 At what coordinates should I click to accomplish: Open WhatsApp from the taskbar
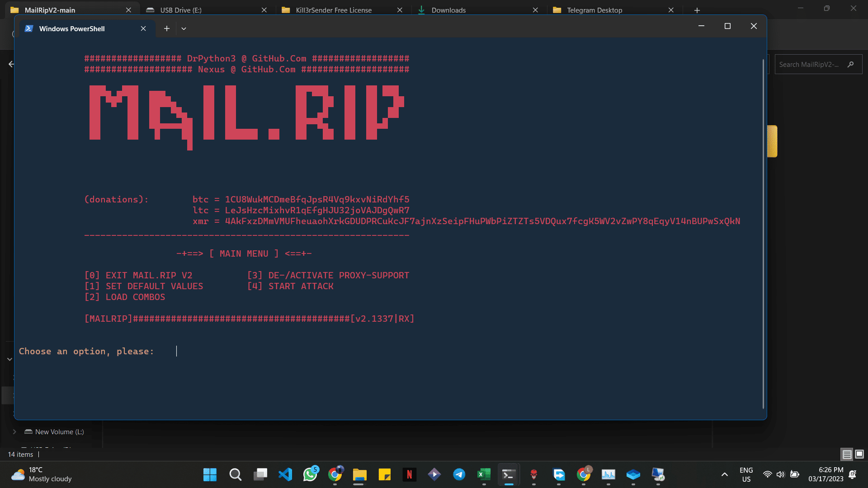(310, 474)
